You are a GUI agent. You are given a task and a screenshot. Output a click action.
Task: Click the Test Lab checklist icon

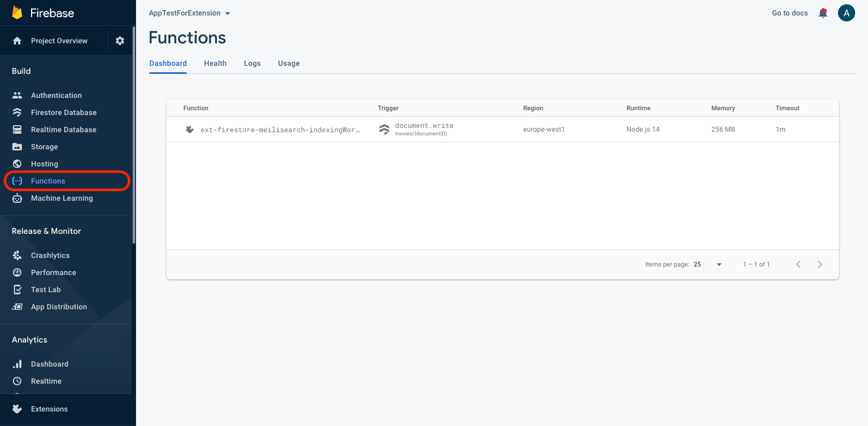point(17,290)
